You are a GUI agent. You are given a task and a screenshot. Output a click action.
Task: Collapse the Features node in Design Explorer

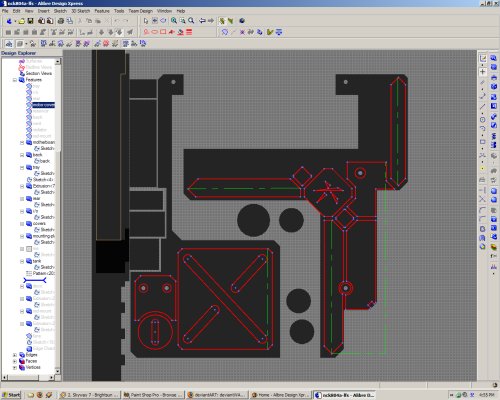(x=15, y=80)
